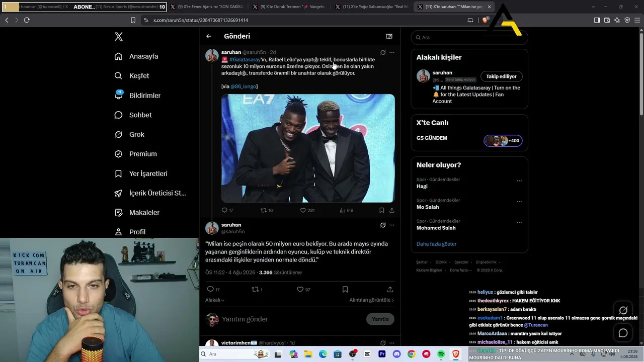
Task: Bookmark this page in the address bar
Action: click(x=133, y=20)
